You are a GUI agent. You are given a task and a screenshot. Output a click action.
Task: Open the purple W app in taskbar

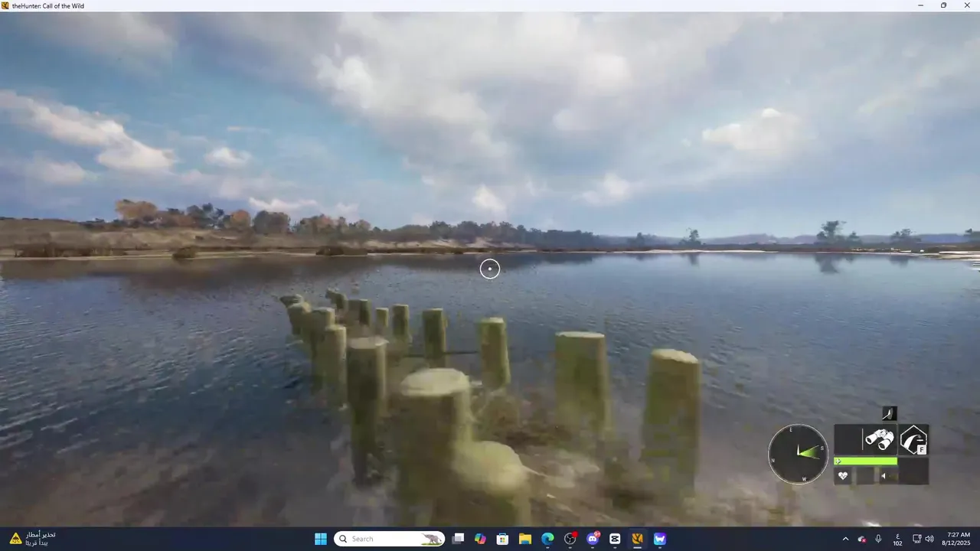(660, 539)
